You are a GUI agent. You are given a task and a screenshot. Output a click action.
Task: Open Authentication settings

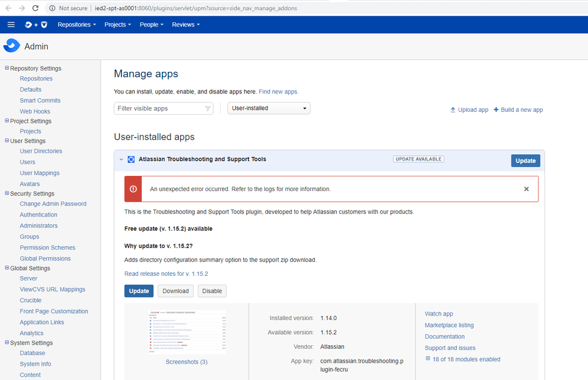[x=39, y=215]
